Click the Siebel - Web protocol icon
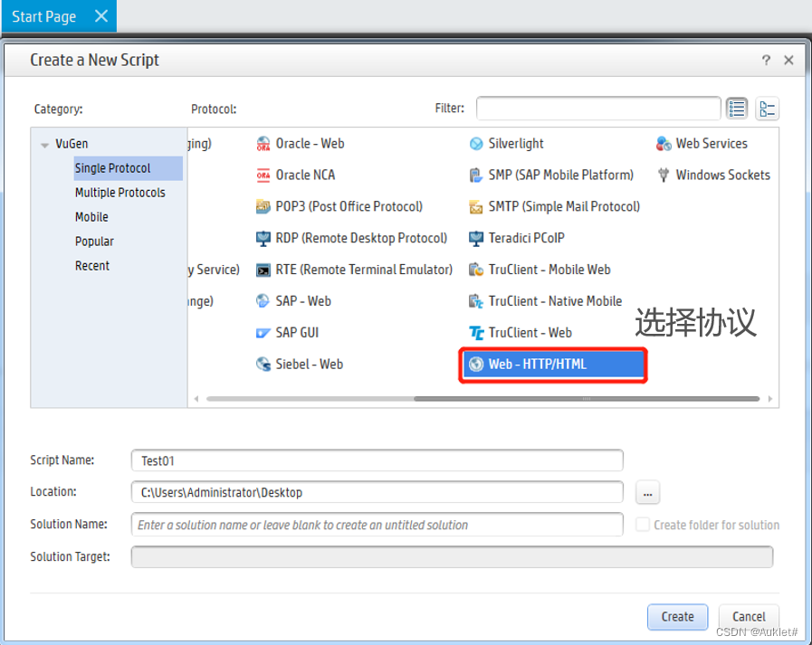The image size is (812, 645). 263,364
